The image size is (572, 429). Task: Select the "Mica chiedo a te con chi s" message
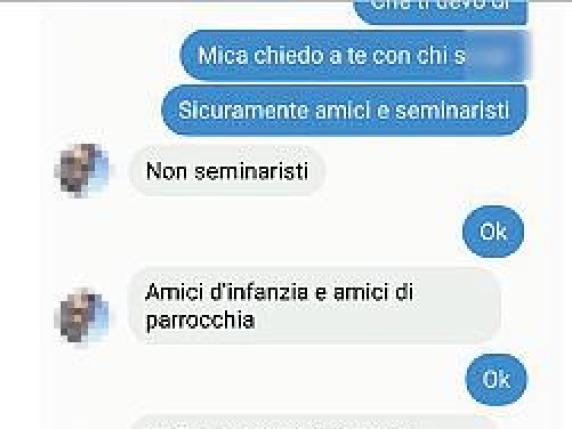point(355,55)
